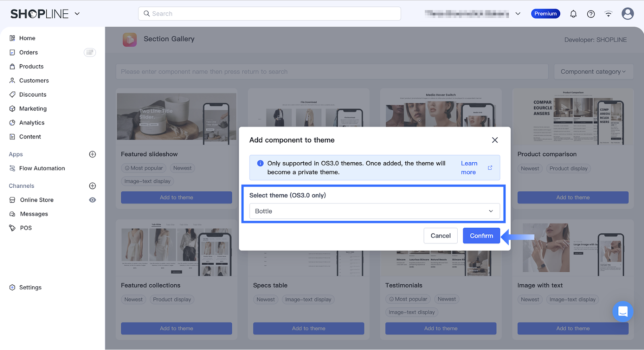Click the Products bag icon
Screen dimensions: 644x350
pos(12,66)
